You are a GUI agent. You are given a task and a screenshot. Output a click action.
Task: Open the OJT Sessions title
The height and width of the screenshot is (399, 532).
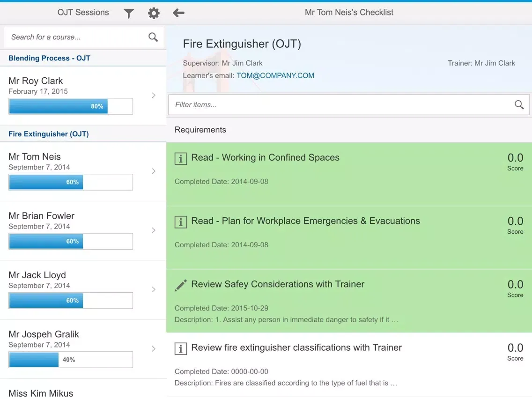[83, 13]
